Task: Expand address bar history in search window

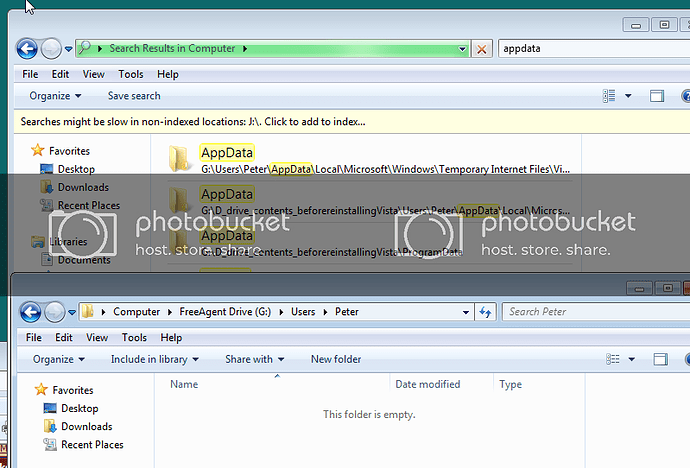Action: coord(462,48)
